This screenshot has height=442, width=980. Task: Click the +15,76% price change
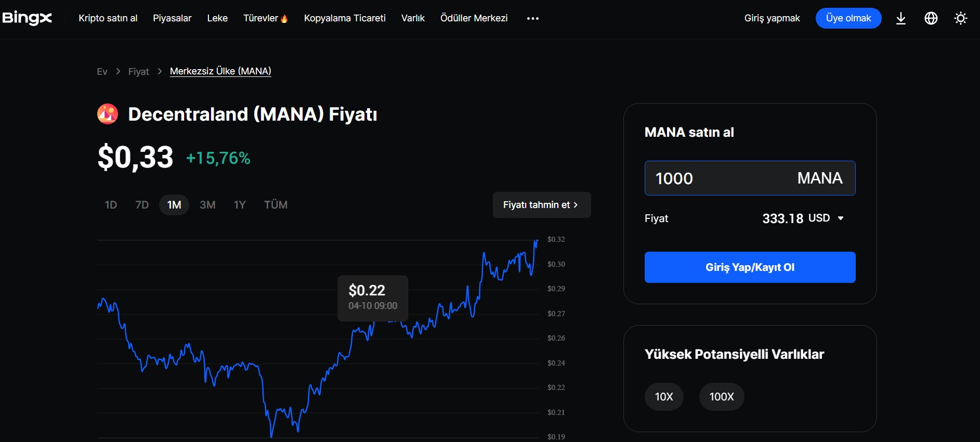[218, 158]
